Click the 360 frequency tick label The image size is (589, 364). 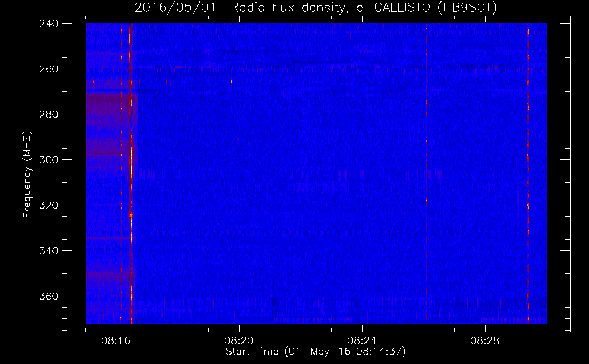(x=49, y=296)
